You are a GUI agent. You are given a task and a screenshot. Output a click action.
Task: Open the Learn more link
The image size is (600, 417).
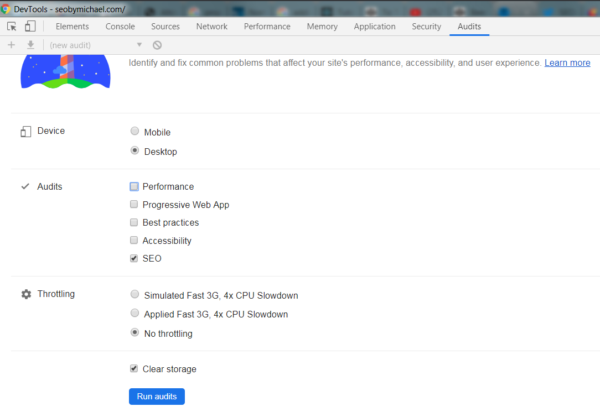point(567,63)
